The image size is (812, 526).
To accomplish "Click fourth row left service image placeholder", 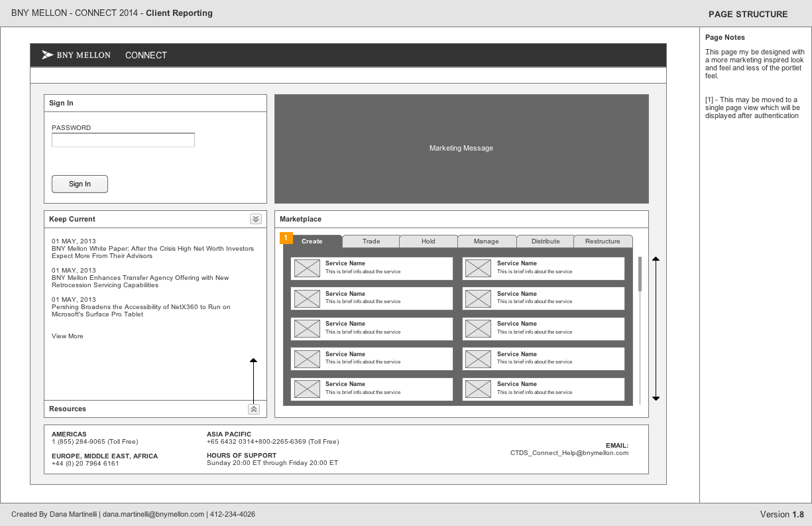I will (307, 359).
